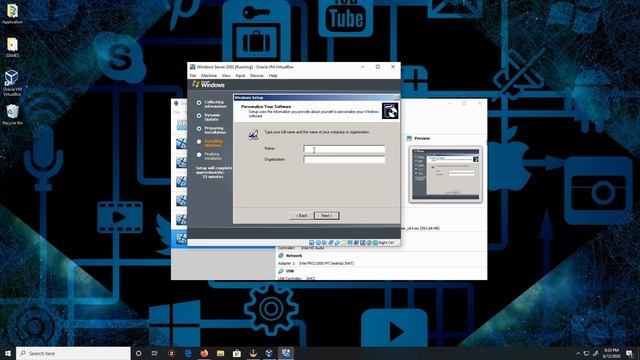
Task: Open Firefox from the taskbar
Action: point(204,353)
